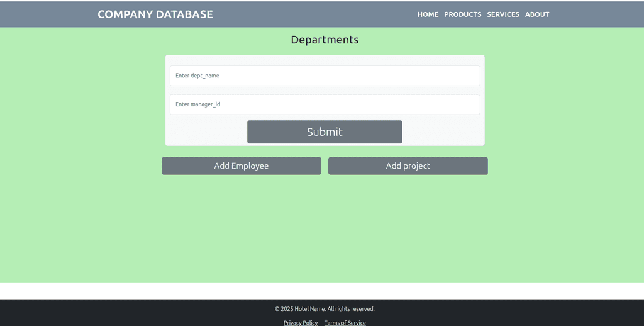Go to the HOME nav item

[428, 14]
